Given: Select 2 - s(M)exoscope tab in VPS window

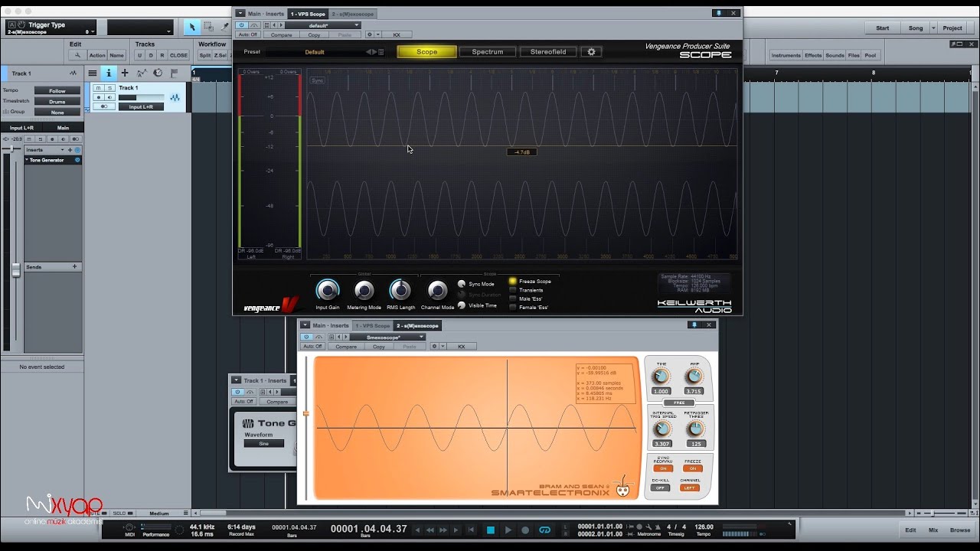Looking at the screenshot, I should pos(353,14).
